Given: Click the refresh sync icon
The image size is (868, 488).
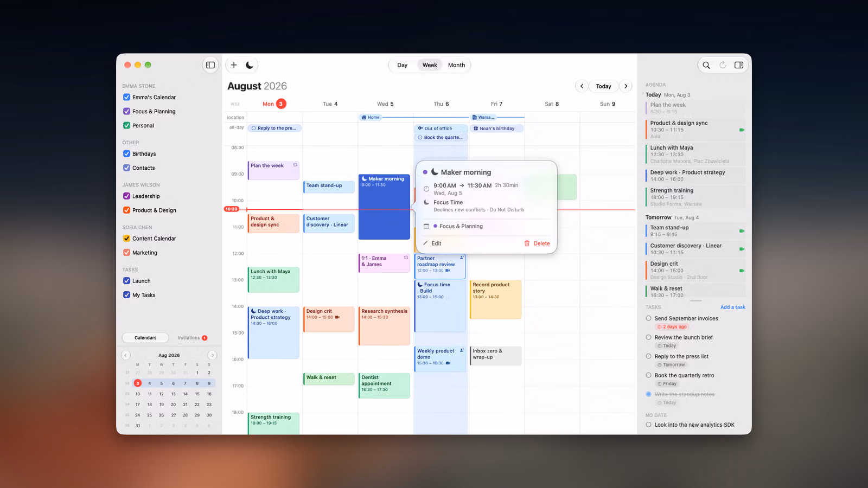Looking at the screenshot, I should pos(723,65).
